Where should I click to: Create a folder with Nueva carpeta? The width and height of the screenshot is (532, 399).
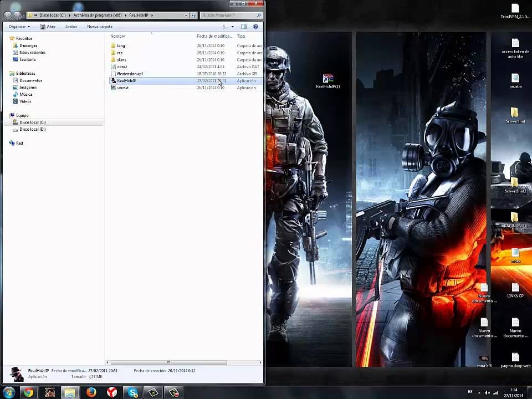pyautogui.click(x=100, y=27)
